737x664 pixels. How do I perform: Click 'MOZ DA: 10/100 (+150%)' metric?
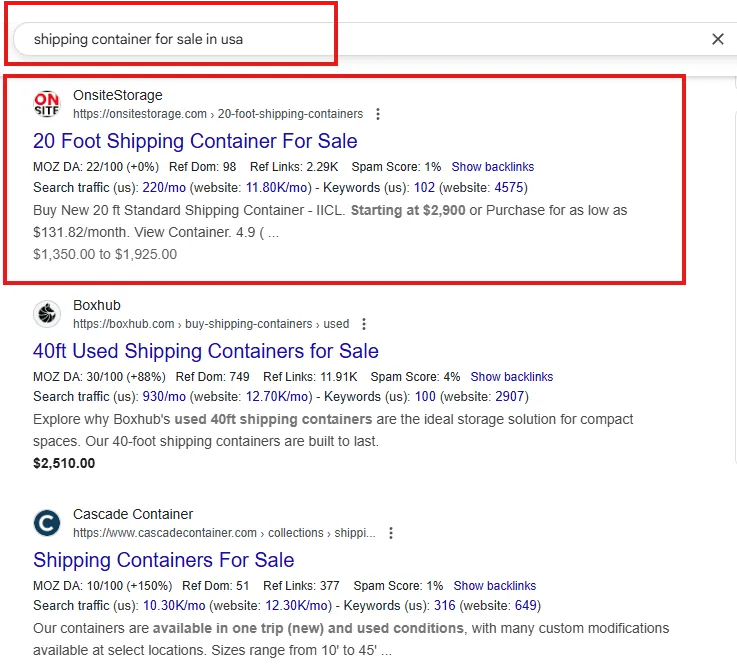(102, 586)
